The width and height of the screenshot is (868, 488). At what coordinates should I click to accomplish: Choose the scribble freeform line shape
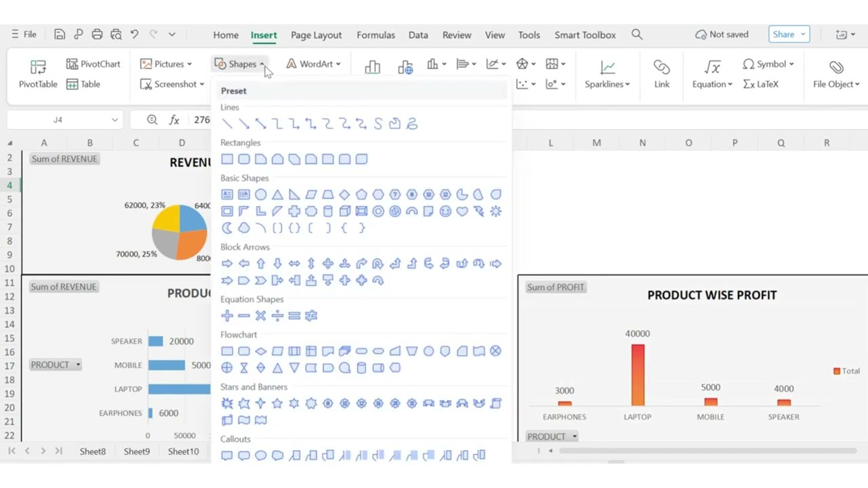(412, 124)
